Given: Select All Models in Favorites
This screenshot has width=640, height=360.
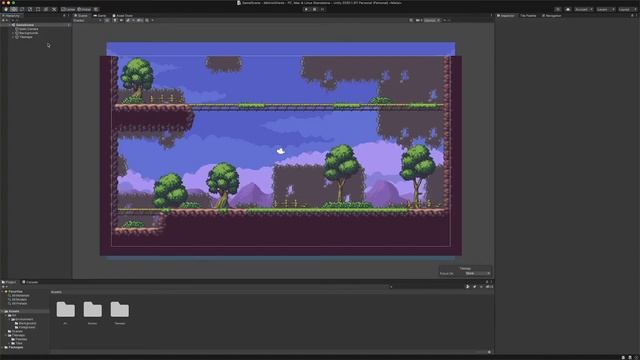Looking at the screenshot, I should tap(19, 300).
